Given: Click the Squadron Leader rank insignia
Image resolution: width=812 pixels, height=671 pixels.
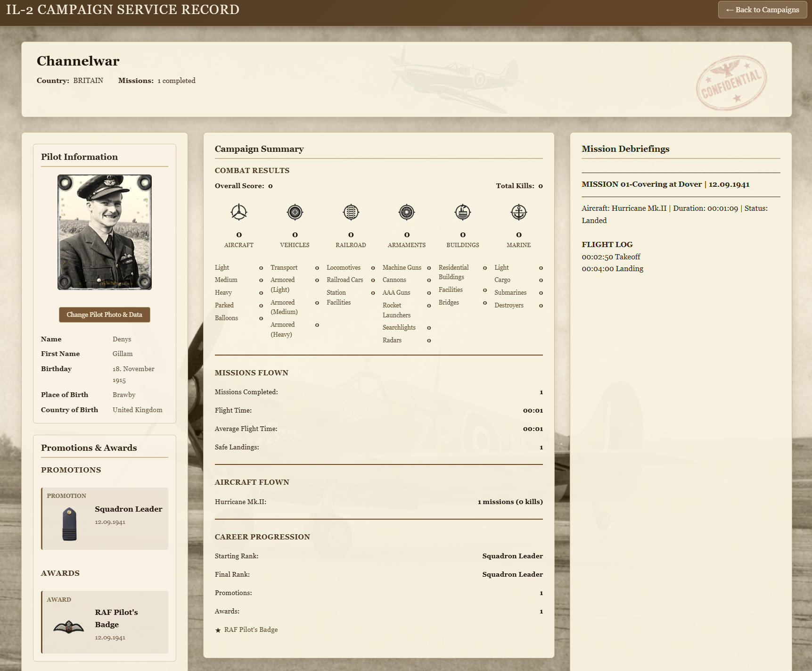Looking at the screenshot, I should click(69, 523).
